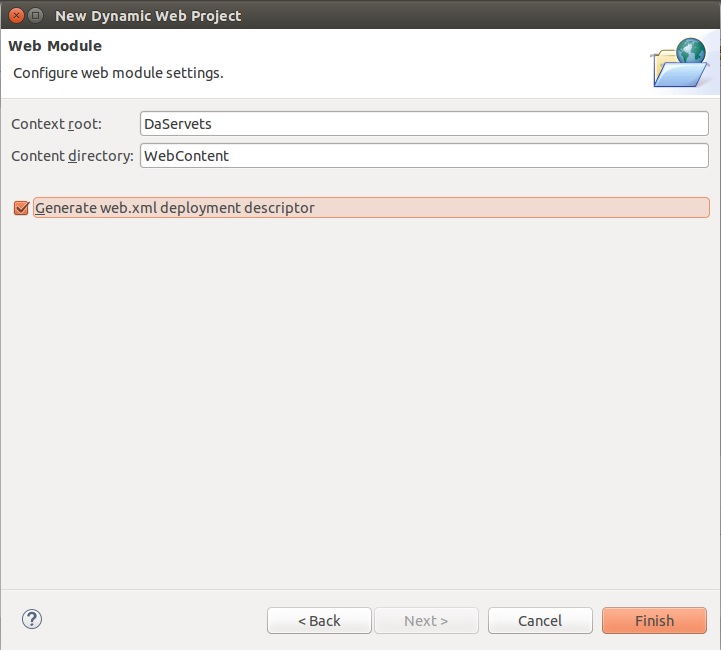This screenshot has width=721, height=650.
Task: Close the New Dynamic Web Project dialog
Action: (x=15, y=15)
